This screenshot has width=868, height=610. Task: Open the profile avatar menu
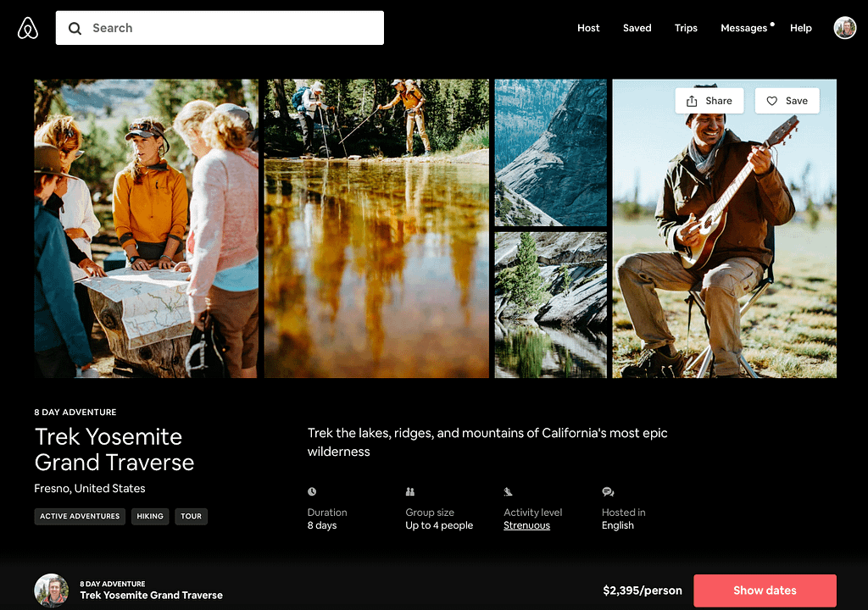[845, 28]
